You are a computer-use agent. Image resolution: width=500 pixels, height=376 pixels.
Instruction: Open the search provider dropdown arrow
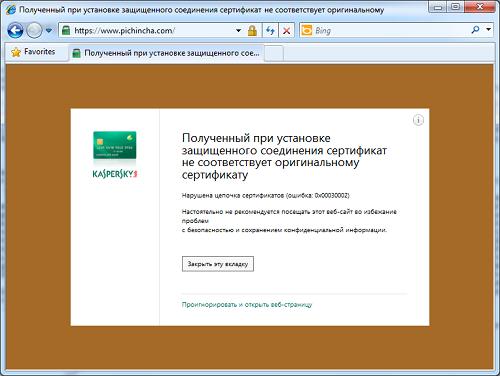(488, 30)
